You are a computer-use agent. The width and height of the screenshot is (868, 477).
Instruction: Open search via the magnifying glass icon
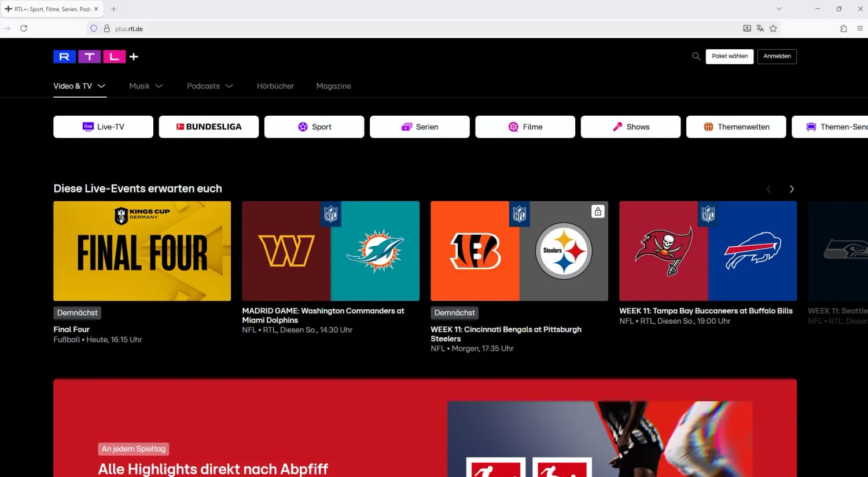[x=696, y=56]
